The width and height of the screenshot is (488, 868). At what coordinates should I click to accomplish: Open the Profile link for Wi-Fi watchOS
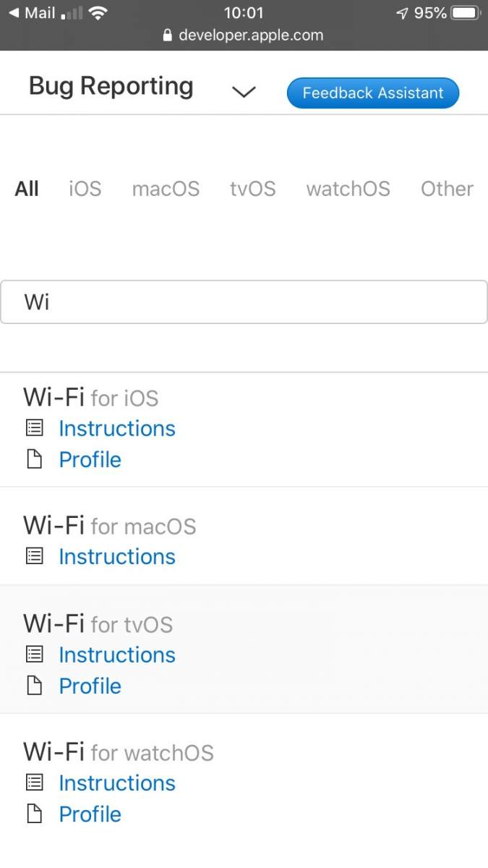point(90,814)
